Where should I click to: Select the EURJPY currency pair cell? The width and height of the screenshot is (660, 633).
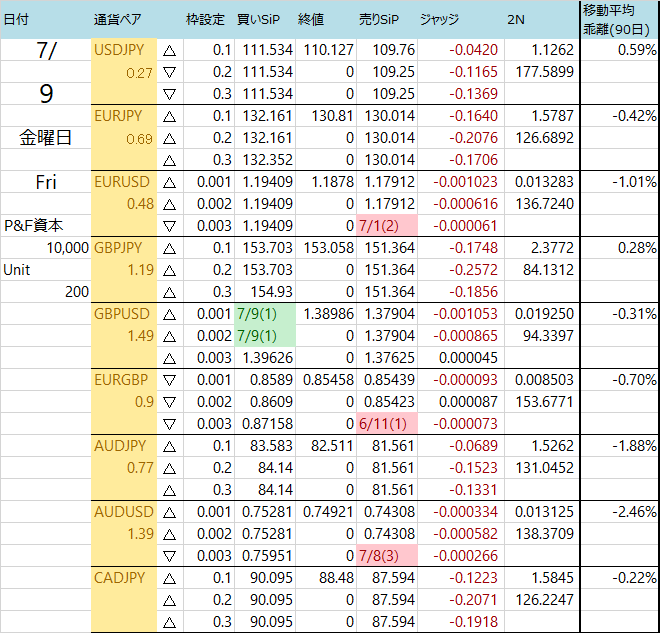click(x=124, y=116)
